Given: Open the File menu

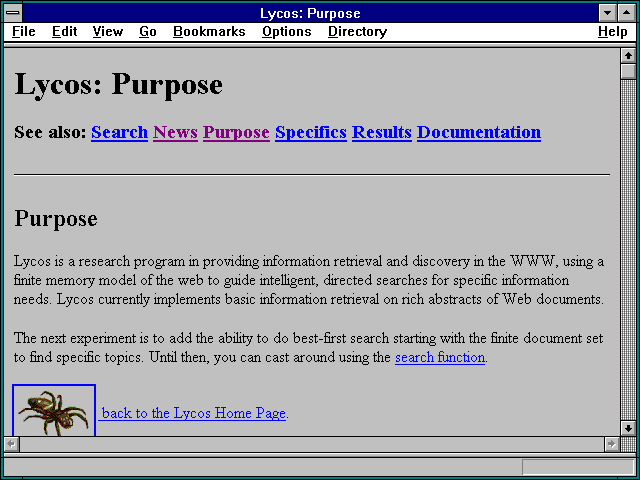Looking at the screenshot, I should [24, 32].
